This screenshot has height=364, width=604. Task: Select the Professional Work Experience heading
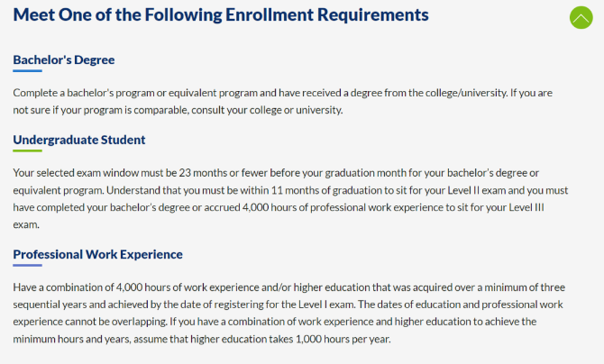pos(97,254)
